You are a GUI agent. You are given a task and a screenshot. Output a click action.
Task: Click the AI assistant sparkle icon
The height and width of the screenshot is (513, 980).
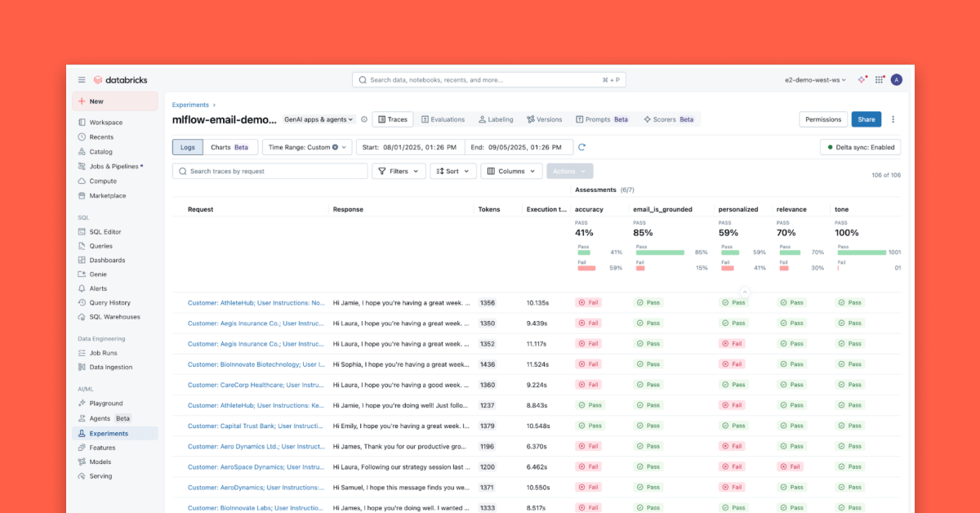tap(862, 80)
